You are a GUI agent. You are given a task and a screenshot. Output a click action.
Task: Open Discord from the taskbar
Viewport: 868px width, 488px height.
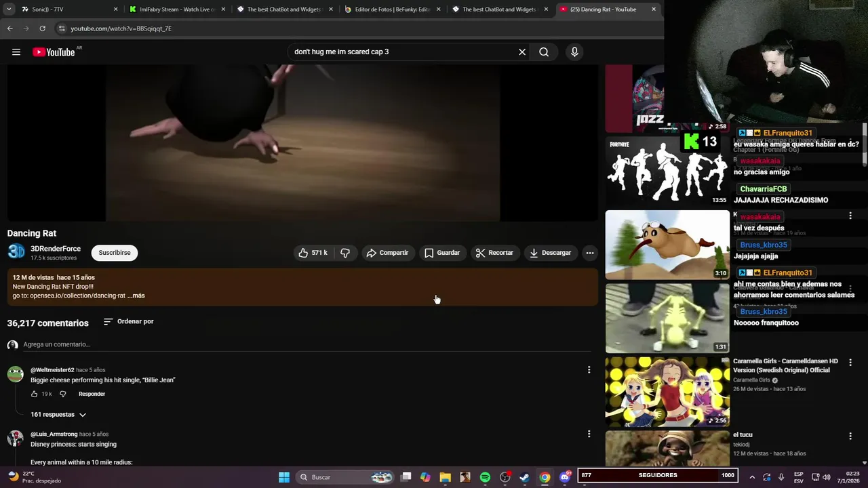coord(564,477)
